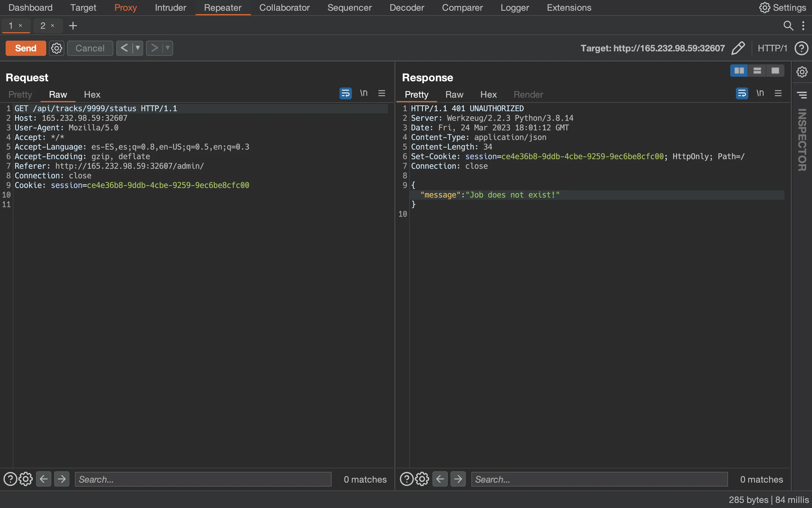Open response search settings gear

(x=422, y=479)
